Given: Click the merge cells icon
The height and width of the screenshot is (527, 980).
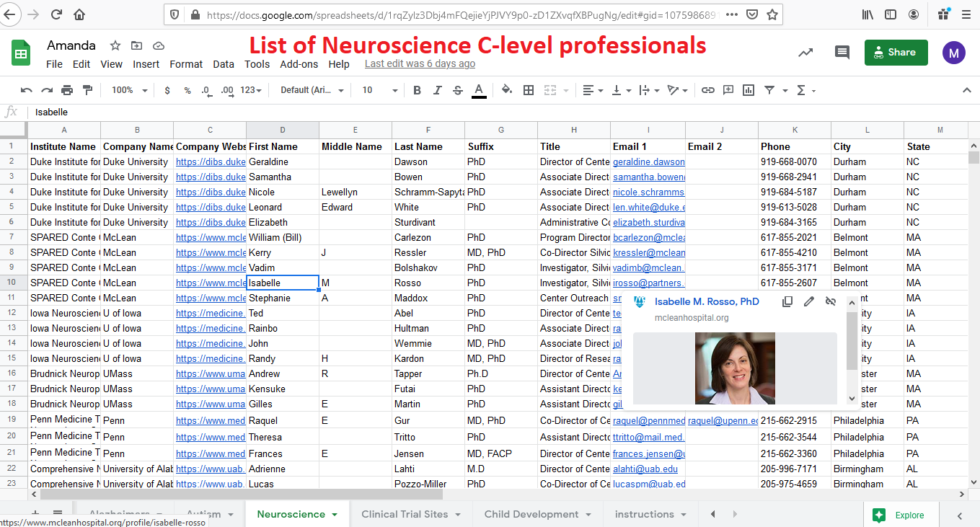Looking at the screenshot, I should 550,90.
